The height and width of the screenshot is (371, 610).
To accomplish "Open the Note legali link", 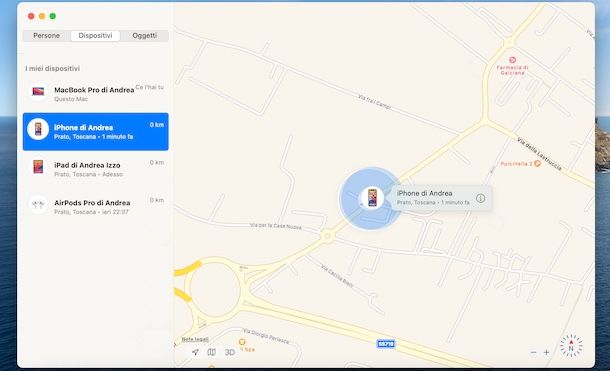I will 195,340.
